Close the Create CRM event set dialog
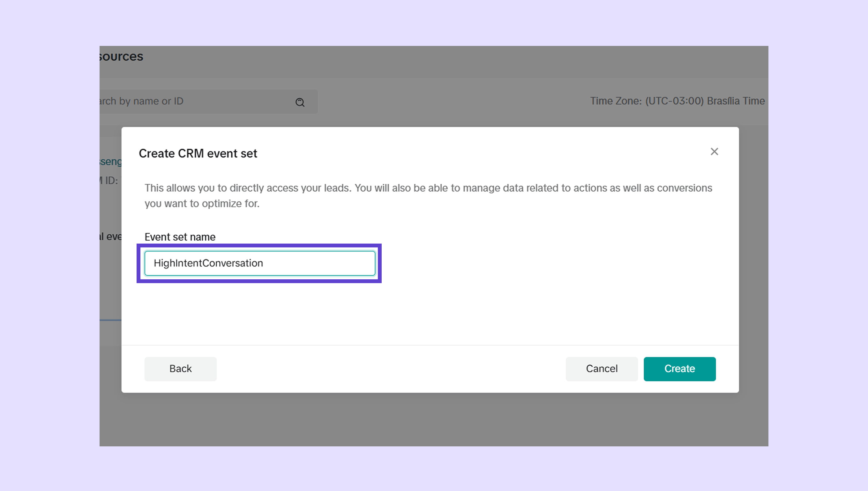Viewport: 868px width, 491px height. click(714, 152)
